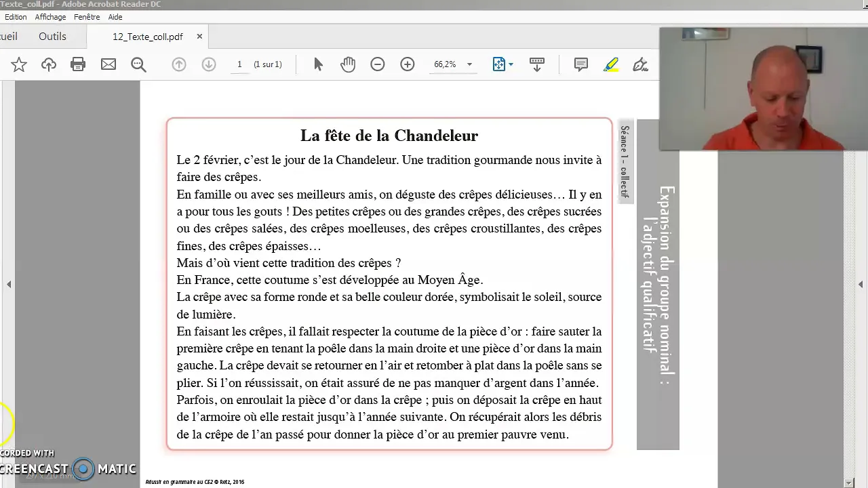Zoom out with minus circle
The image size is (868, 488).
378,64
